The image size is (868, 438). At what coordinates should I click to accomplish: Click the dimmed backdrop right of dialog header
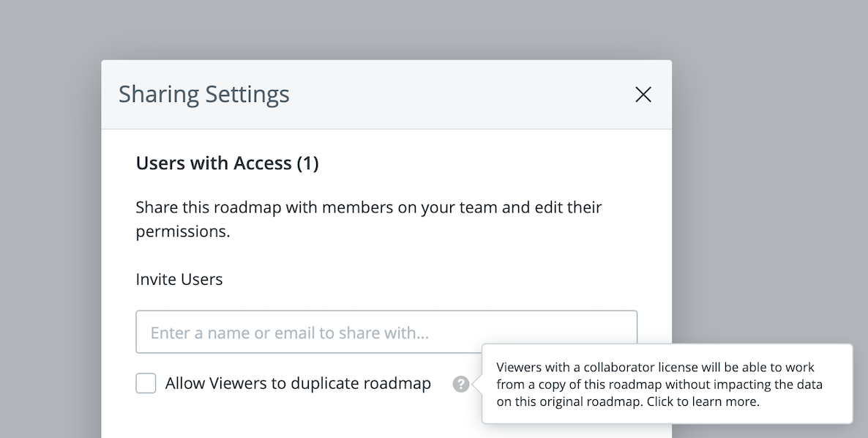pyautogui.click(x=770, y=94)
